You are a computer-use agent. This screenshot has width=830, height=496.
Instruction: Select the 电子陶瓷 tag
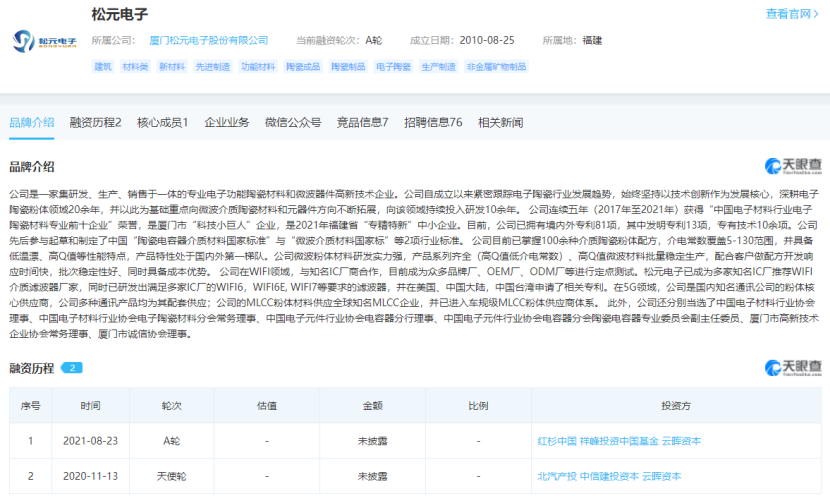[393, 67]
